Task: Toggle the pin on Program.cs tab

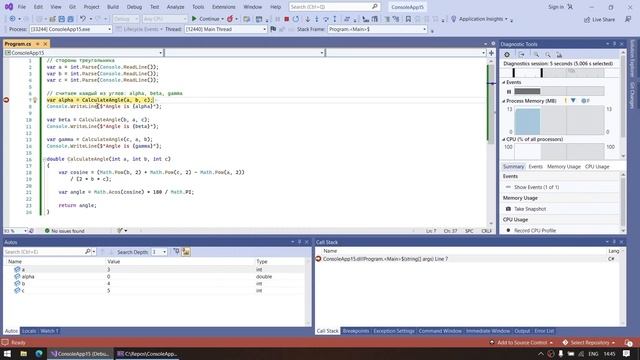Action: click(x=38, y=44)
